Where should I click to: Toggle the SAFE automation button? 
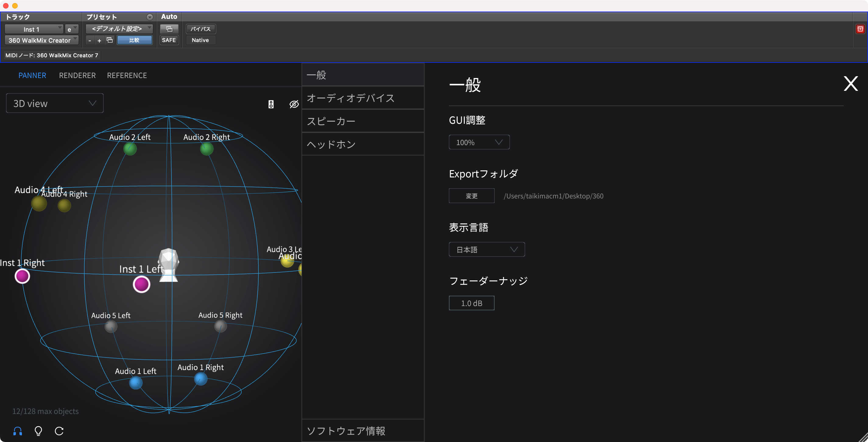tap(169, 40)
